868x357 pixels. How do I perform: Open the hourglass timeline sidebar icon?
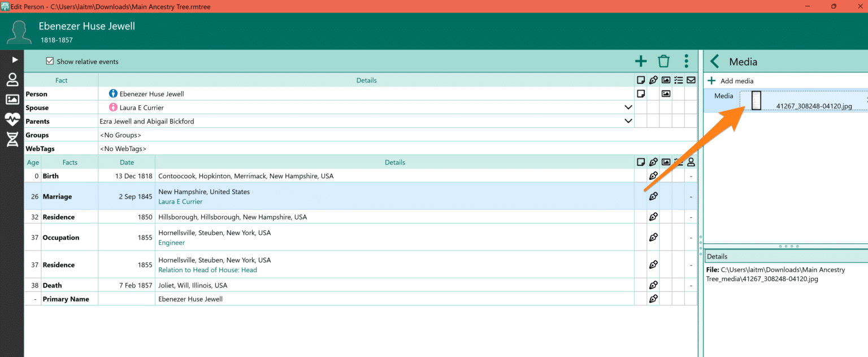[12, 139]
